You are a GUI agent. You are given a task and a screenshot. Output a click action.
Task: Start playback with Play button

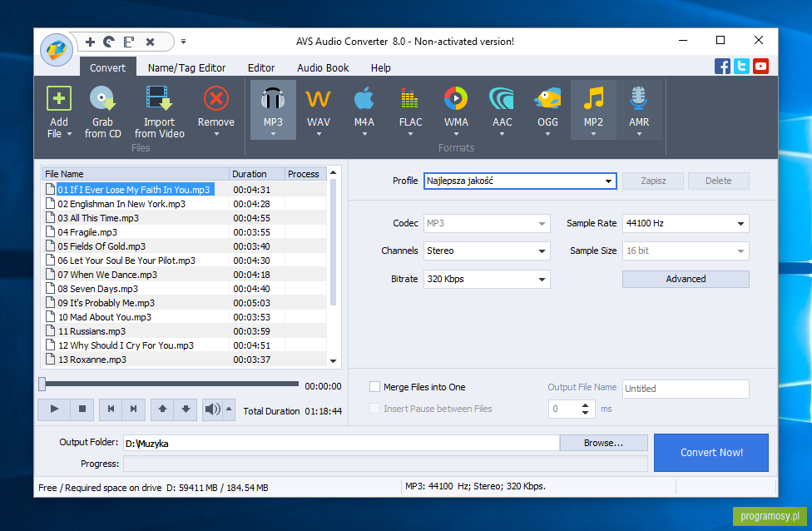pos(54,409)
